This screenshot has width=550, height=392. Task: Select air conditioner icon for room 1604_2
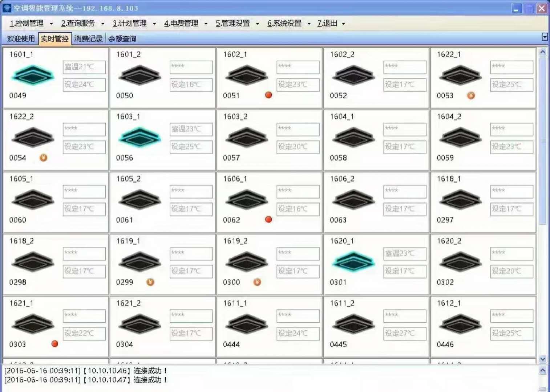[x=460, y=137]
